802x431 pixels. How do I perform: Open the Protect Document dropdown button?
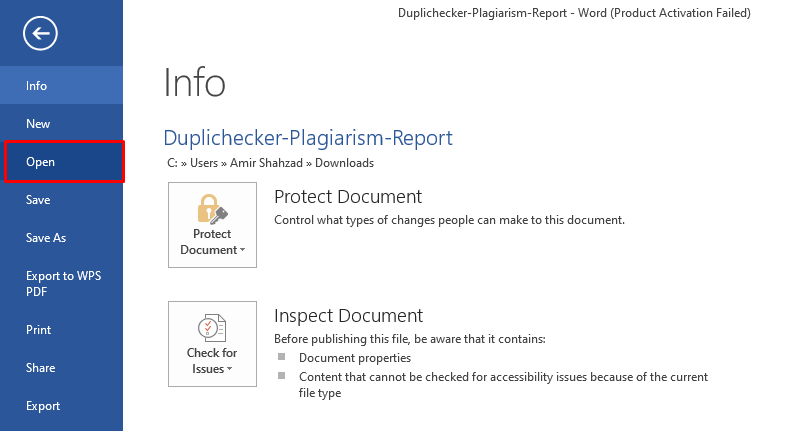pos(212,225)
